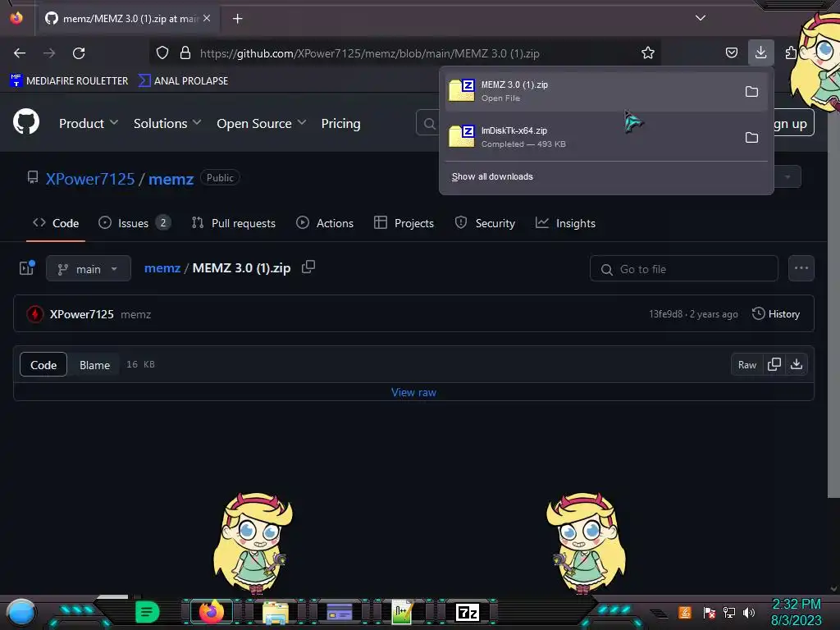
Task: Open the three-dots more file actions menu
Action: click(801, 268)
